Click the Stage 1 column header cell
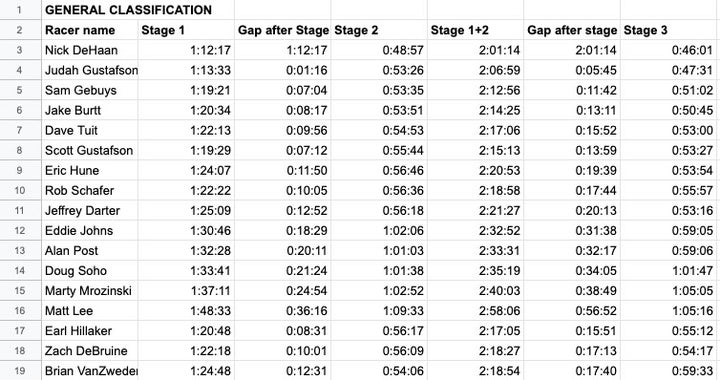This screenshot has width=720, height=380. click(186, 30)
